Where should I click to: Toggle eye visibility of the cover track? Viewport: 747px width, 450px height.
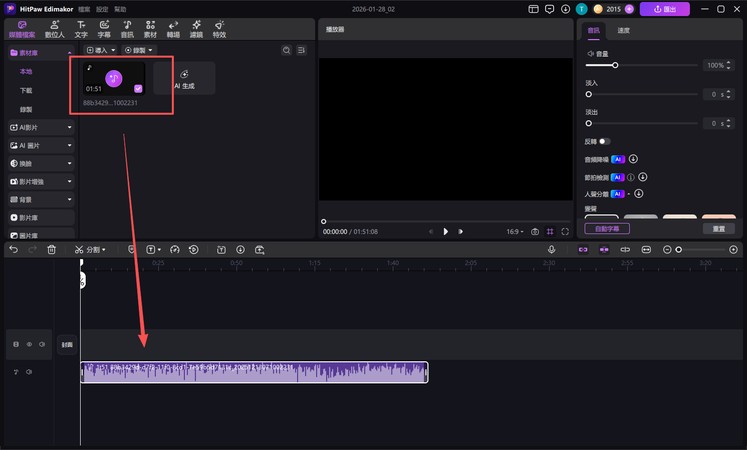point(28,344)
